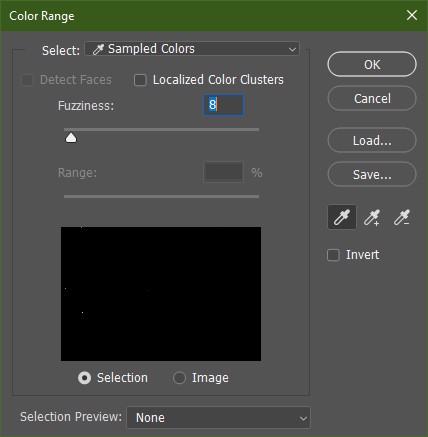
Task: Click the Fuzziness slider track
Action: [x=161, y=129]
